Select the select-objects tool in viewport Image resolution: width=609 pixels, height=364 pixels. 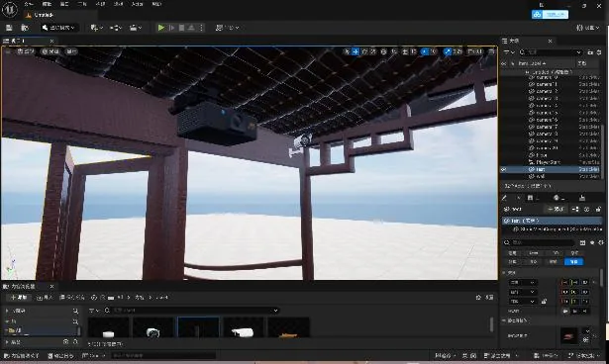coord(347,51)
